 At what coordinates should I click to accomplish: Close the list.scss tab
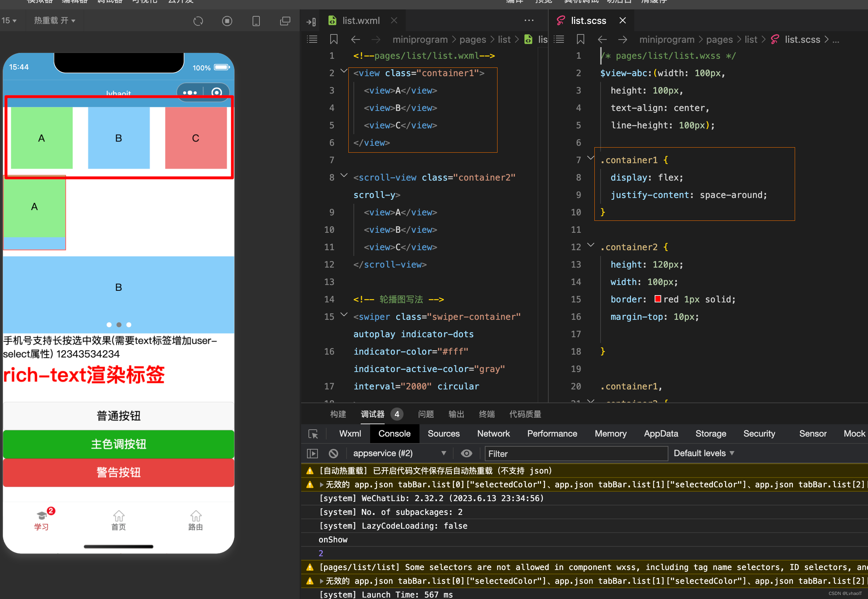622,21
